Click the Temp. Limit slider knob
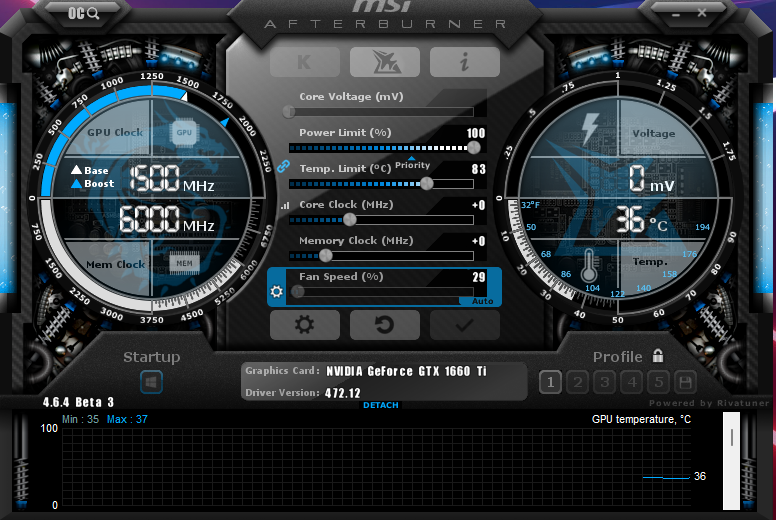The width and height of the screenshot is (776, 520). (427, 184)
